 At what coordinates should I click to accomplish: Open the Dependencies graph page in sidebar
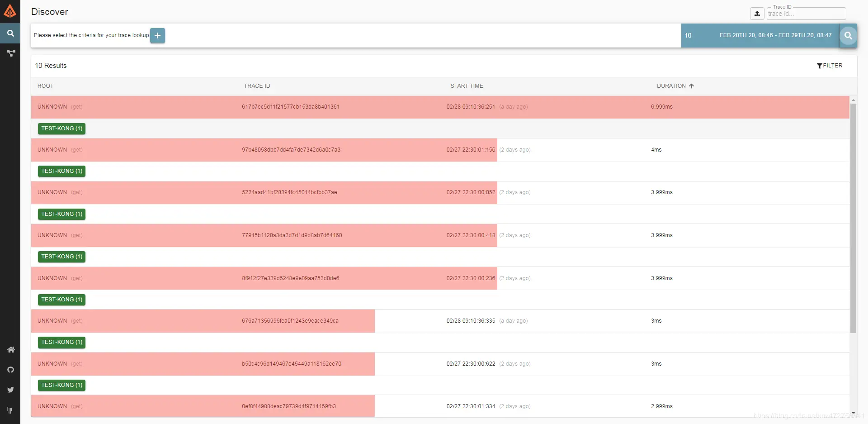coord(11,53)
